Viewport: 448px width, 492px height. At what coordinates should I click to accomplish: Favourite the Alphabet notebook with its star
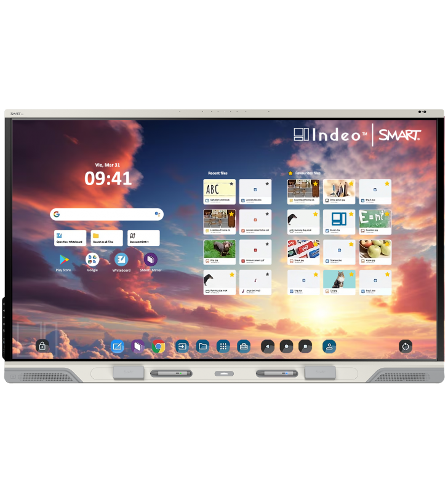pyautogui.click(x=231, y=184)
